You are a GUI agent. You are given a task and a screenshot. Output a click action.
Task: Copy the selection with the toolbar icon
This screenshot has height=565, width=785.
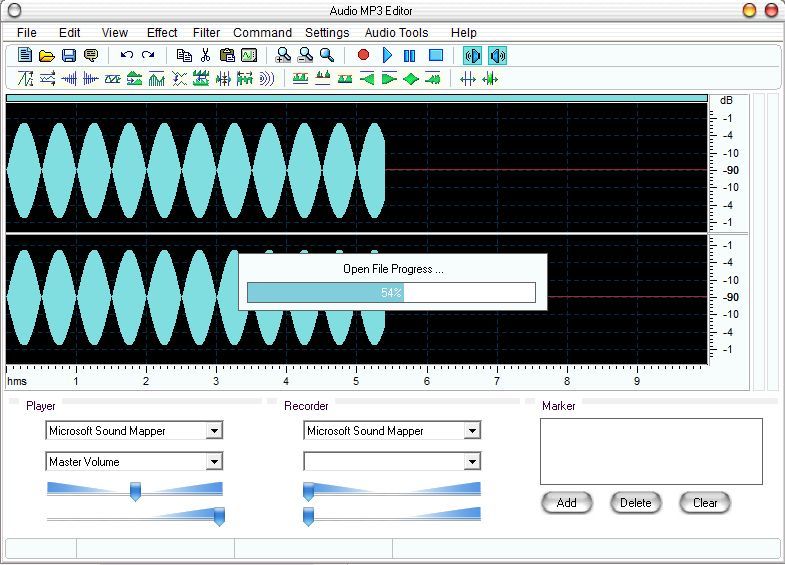pos(184,55)
